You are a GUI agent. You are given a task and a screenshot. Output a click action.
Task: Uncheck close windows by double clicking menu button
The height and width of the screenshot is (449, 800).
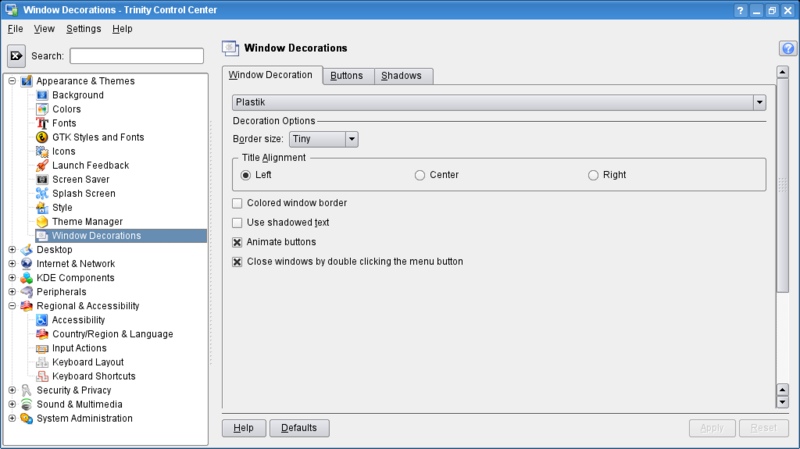pyautogui.click(x=237, y=262)
